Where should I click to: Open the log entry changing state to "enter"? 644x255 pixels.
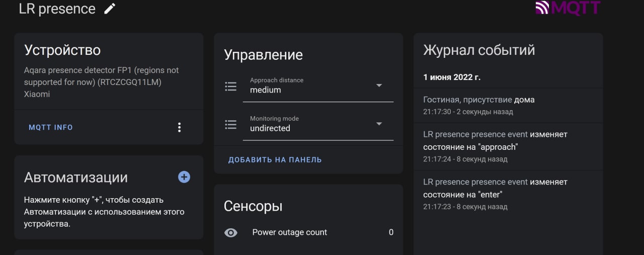(508, 194)
